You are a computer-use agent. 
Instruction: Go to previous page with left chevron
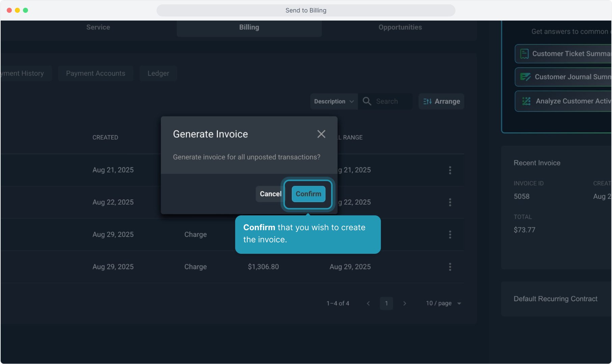coord(368,303)
